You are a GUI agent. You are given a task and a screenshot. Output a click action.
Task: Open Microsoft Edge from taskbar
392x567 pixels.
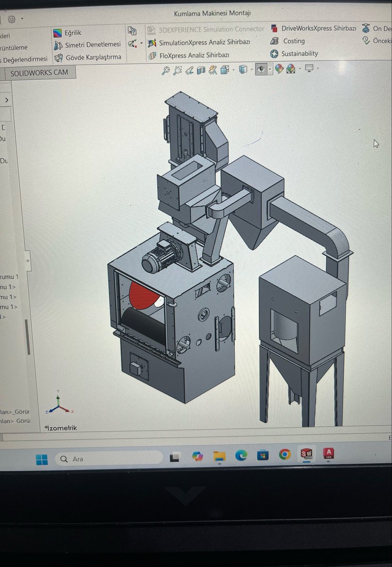pos(241,455)
